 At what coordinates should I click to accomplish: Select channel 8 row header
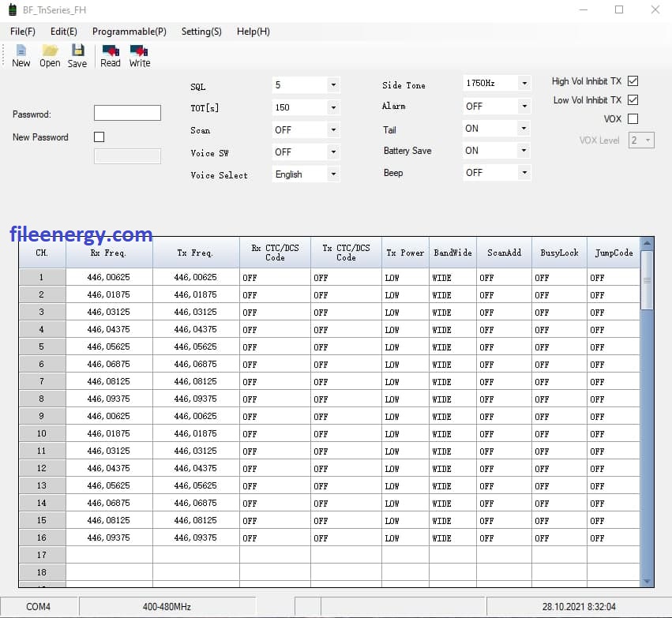(x=42, y=399)
